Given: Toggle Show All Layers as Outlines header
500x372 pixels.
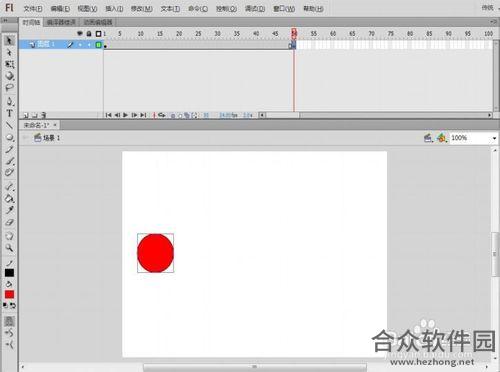Looking at the screenshot, I should [98, 34].
